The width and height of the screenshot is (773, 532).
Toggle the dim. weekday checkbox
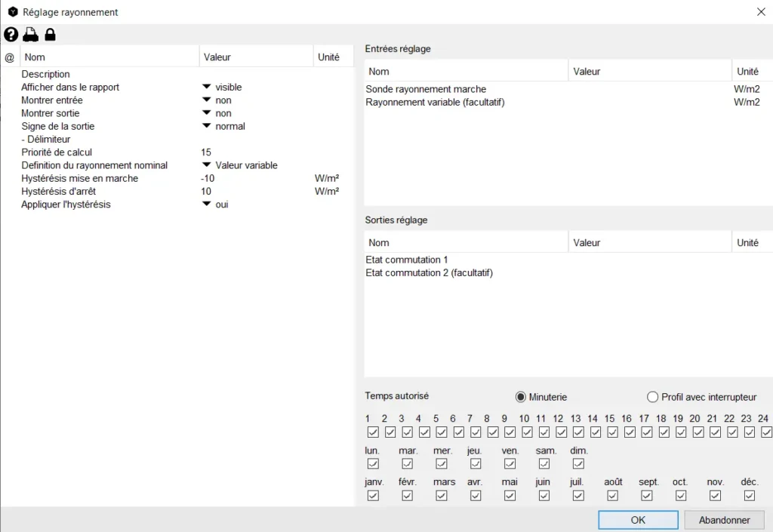tap(578, 464)
